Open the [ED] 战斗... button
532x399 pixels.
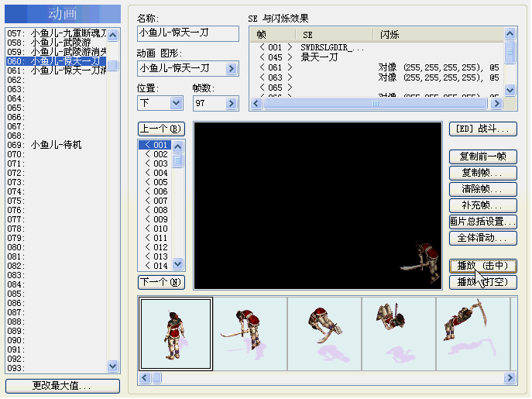coord(483,129)
